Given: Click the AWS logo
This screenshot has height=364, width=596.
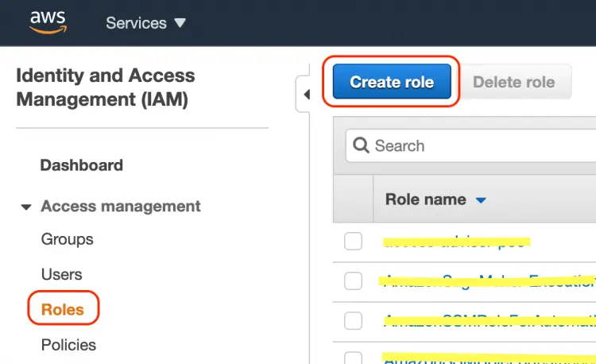Looking at the screenshot, I should (48, 22).
